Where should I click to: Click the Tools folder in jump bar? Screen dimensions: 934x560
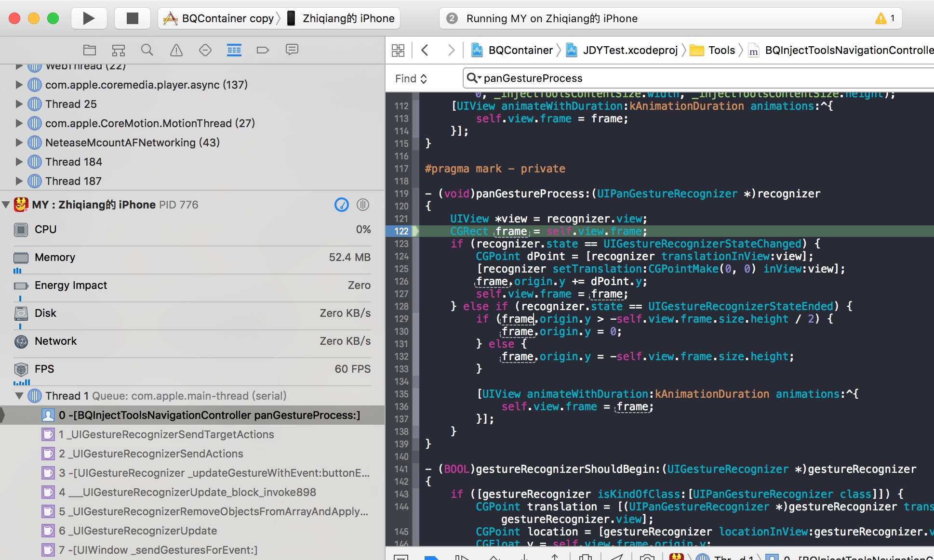coord(712,50)
